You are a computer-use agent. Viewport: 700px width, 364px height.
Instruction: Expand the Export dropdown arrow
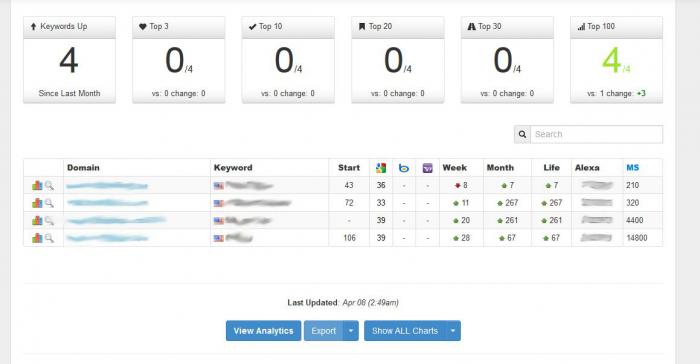pyautogui.click(x=351, y=331)
